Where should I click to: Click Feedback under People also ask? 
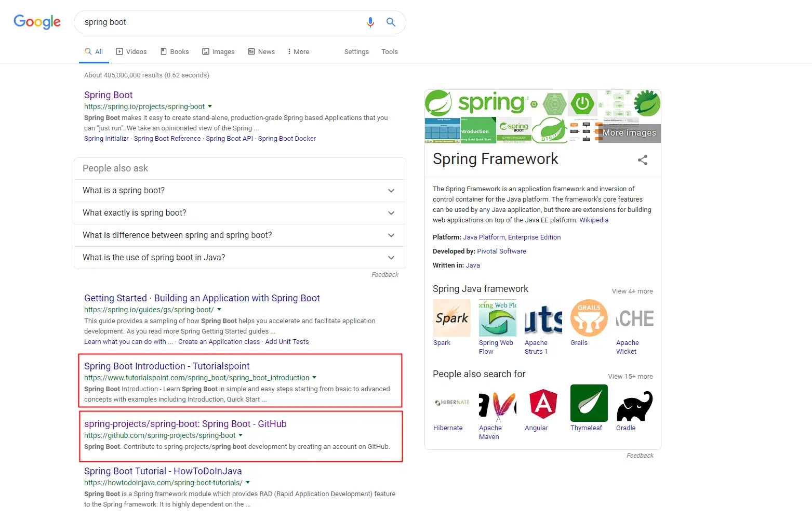point(385,275)
